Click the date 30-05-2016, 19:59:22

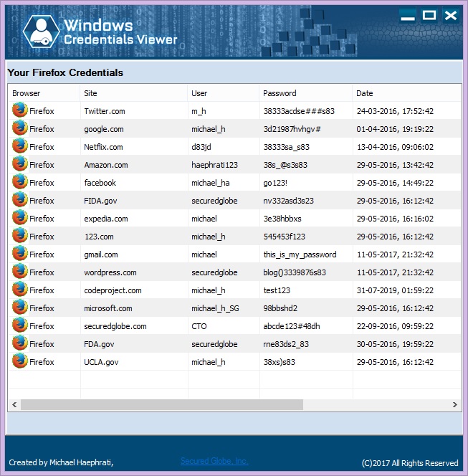(395, 344)
